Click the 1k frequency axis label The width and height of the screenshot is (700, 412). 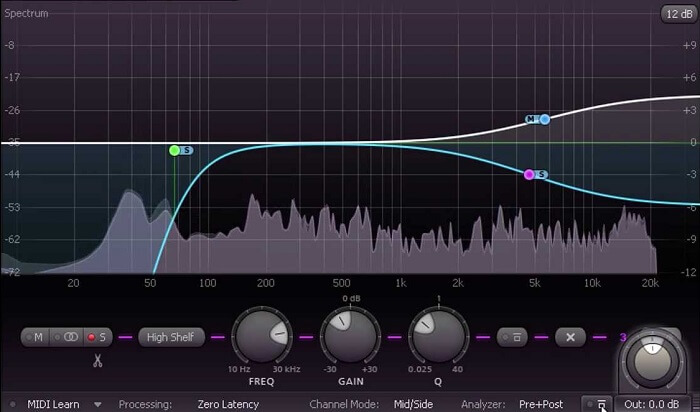[x=401, y=283]
